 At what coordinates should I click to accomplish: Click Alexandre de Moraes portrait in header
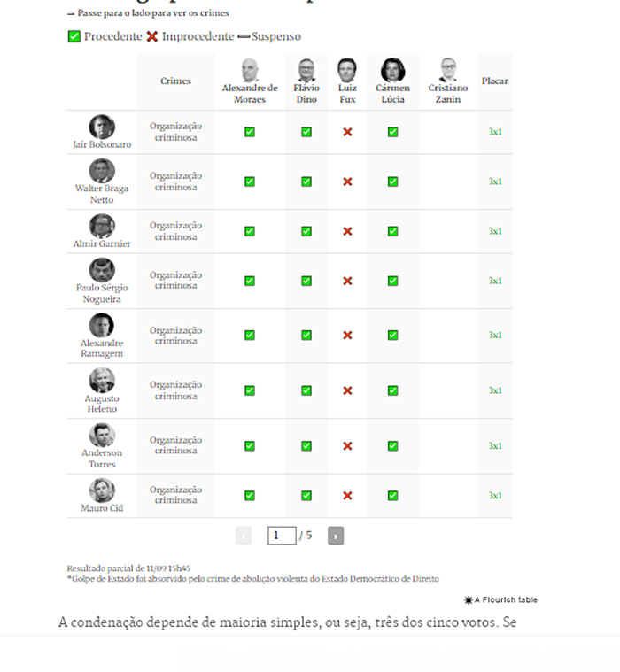pyautogui.click(x=250, y=70)
